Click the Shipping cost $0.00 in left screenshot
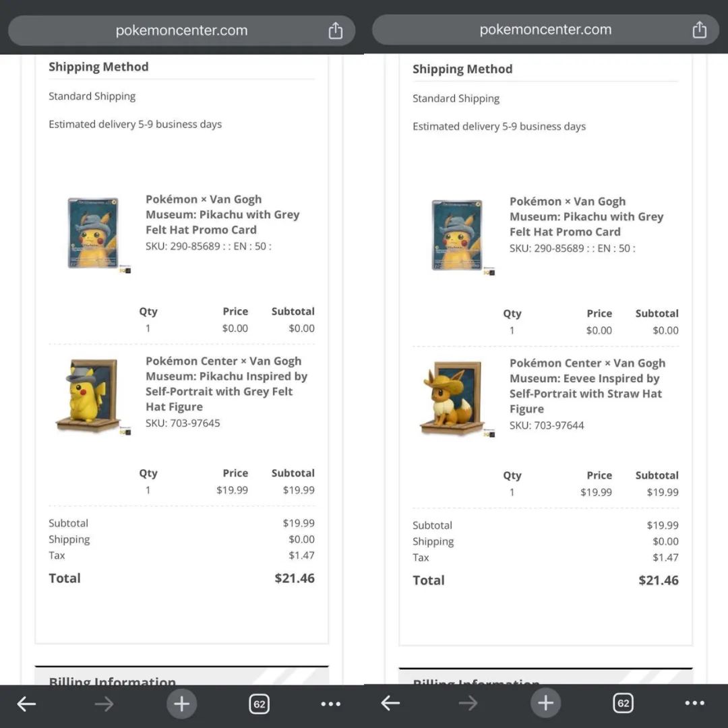This screenshot has height=728, width=728. [302, 539]
